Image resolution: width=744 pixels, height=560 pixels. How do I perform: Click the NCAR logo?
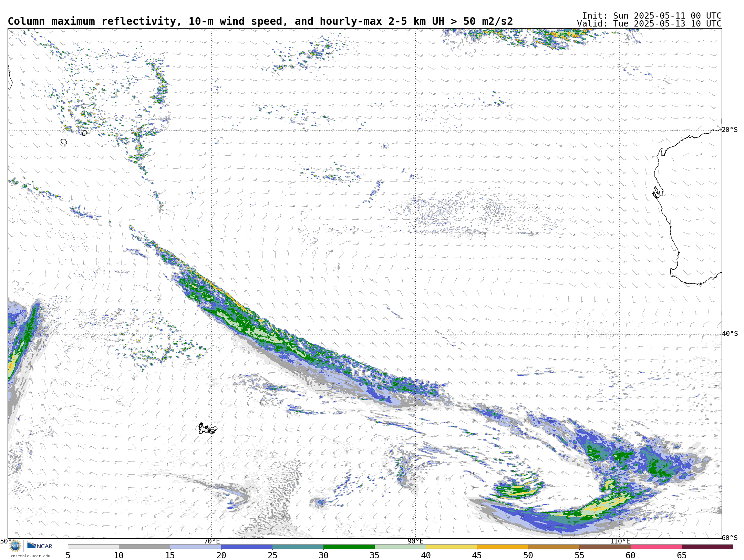[x=40, y=546]
